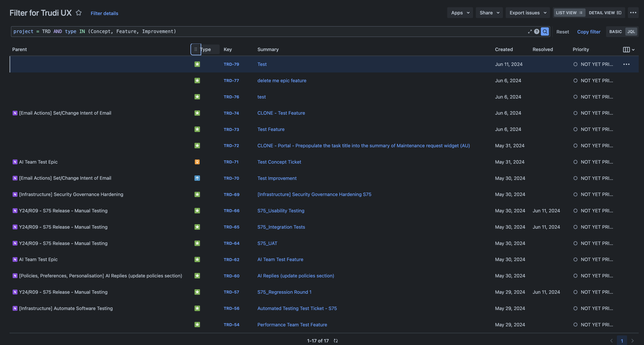Sort by the Priority column header
644x345 pixels.
coord(581,50)
